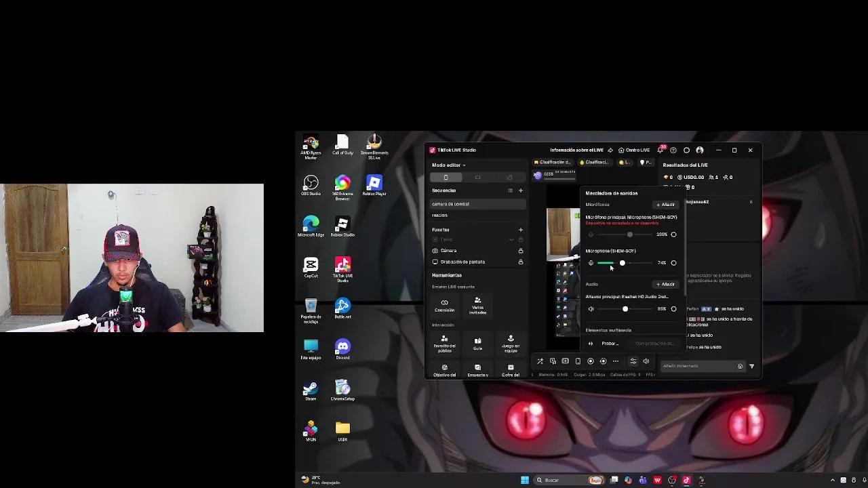Add an audio device with Añadir button

point(665,285)
